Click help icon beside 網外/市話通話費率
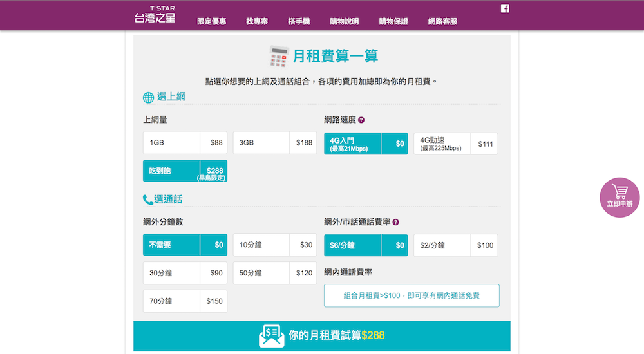Viewport: 644px width, 354px height. 395,222
